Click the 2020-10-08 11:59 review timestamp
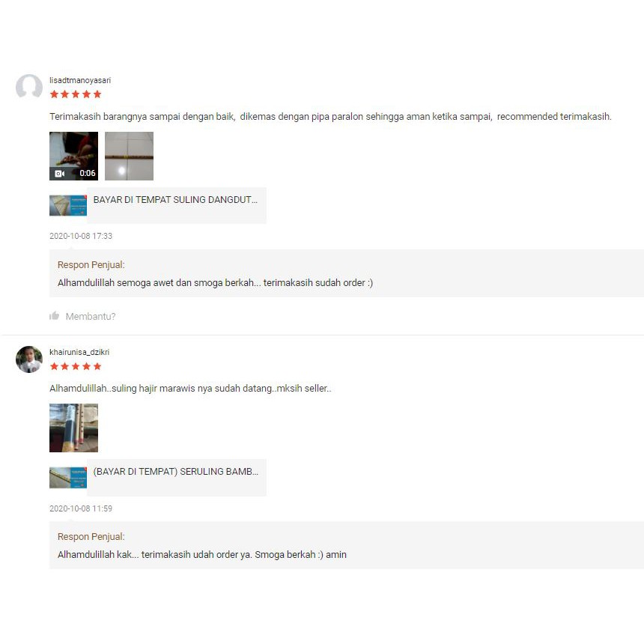 (x=81, y=508)
